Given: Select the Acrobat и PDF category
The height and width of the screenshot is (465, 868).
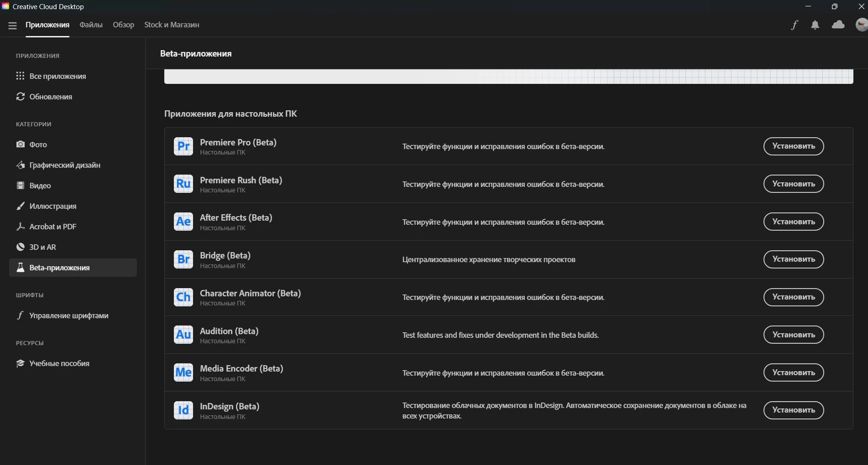Looking at the screenshot, I should click(73, 227).
